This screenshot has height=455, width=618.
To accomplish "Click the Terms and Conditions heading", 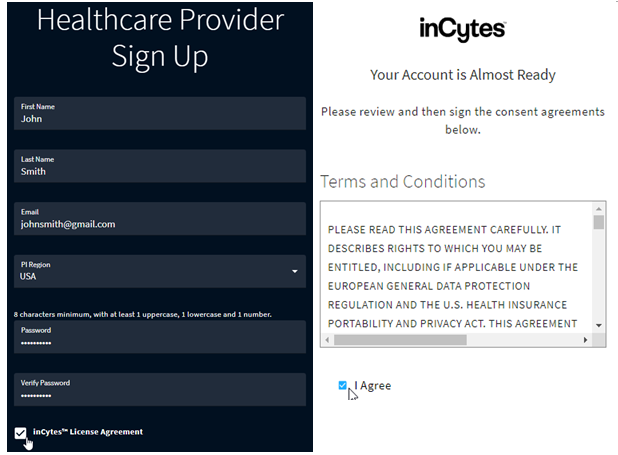I will coord(402,182).
